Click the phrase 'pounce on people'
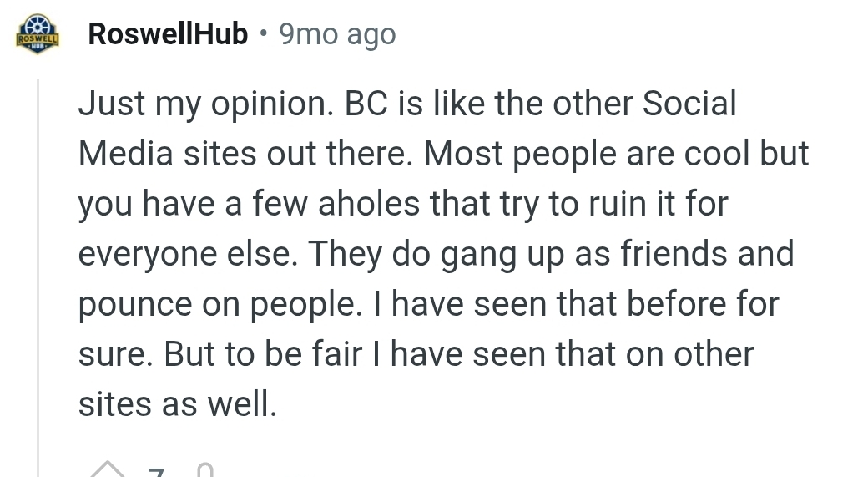 click(220, 304)
